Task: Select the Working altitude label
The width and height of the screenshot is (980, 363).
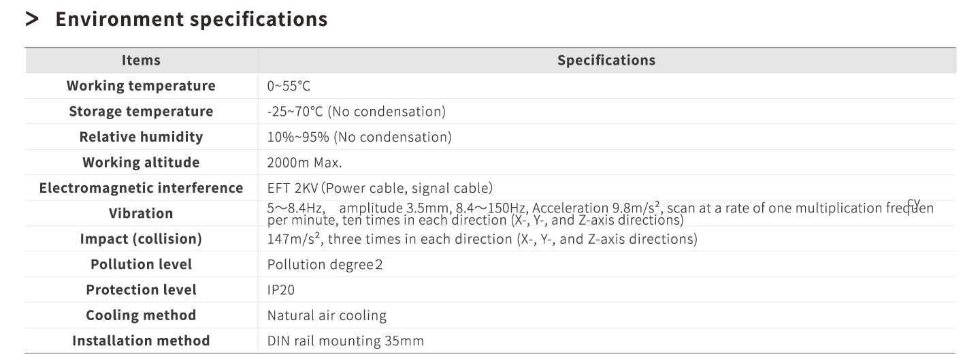Action: point(141,162)
